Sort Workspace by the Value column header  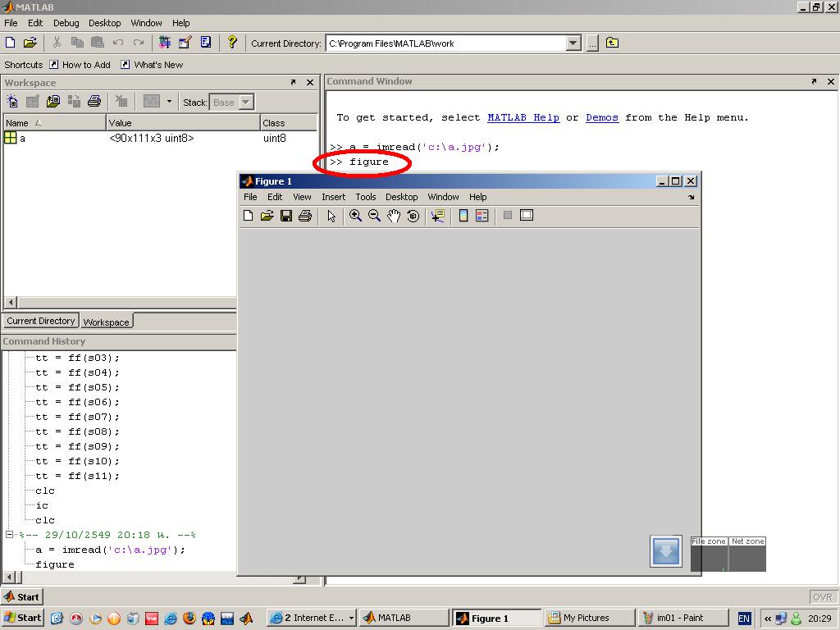tap(183, 123)
